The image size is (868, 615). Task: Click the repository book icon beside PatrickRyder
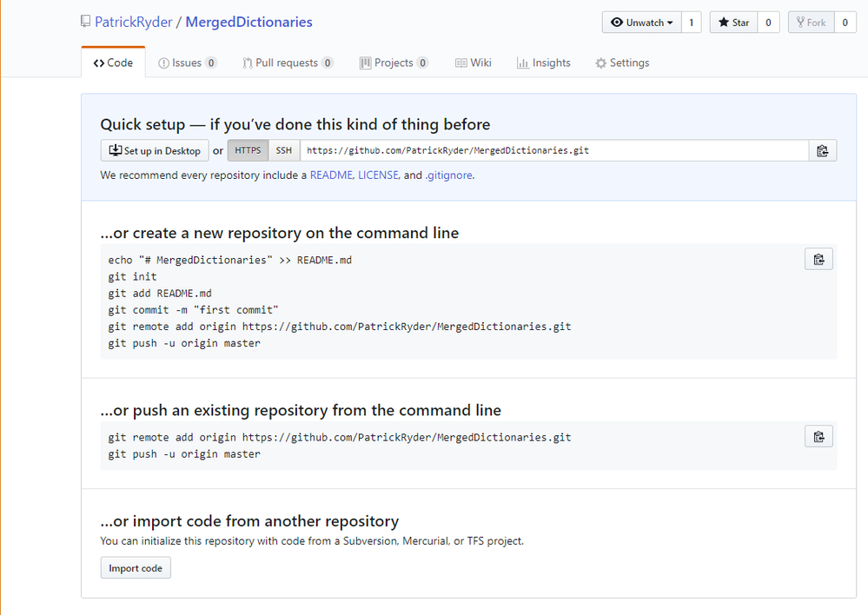click(85, 22)
